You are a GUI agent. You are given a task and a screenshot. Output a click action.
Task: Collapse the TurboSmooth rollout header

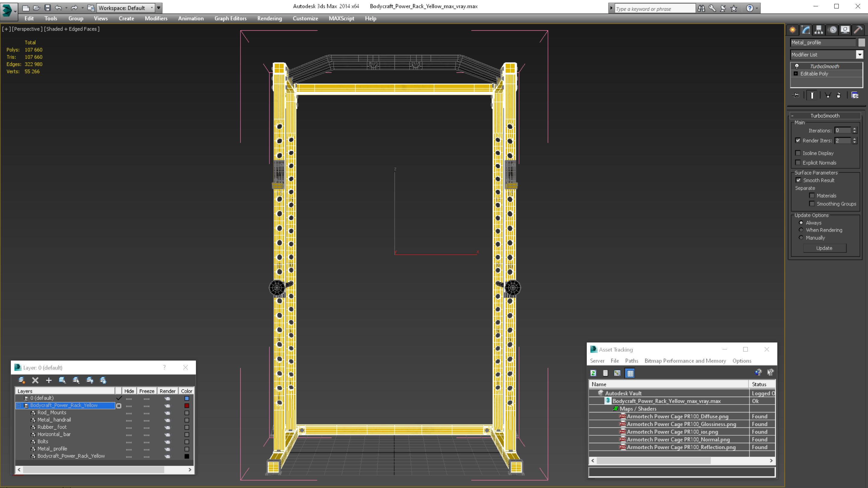tap(825, 115)
